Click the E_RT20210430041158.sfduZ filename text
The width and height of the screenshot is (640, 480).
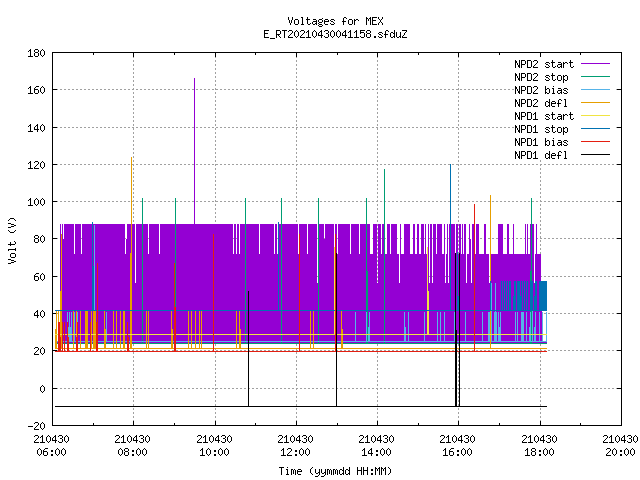336,34
